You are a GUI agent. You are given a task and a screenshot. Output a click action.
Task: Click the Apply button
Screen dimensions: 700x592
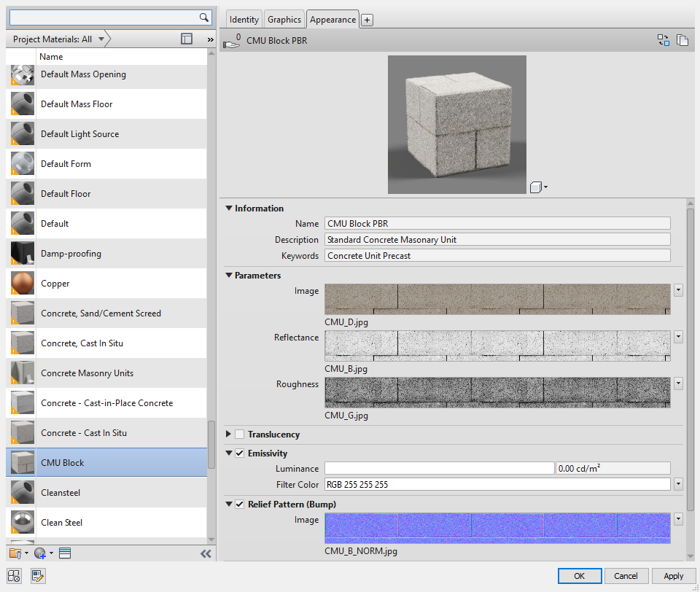(672, 575)
